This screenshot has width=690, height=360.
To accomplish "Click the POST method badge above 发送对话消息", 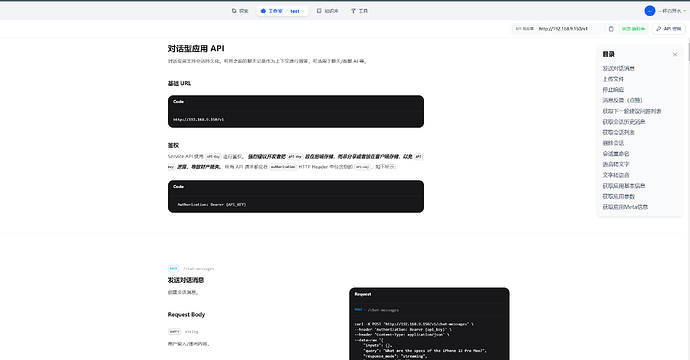I will pyautogui.click(x=173, y=268).
